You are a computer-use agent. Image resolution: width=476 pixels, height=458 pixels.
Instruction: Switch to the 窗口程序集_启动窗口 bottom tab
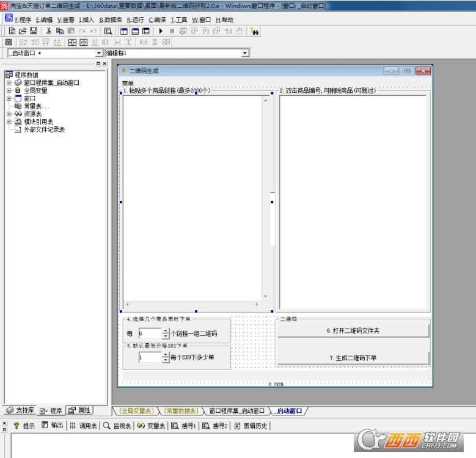pos(236,411)
